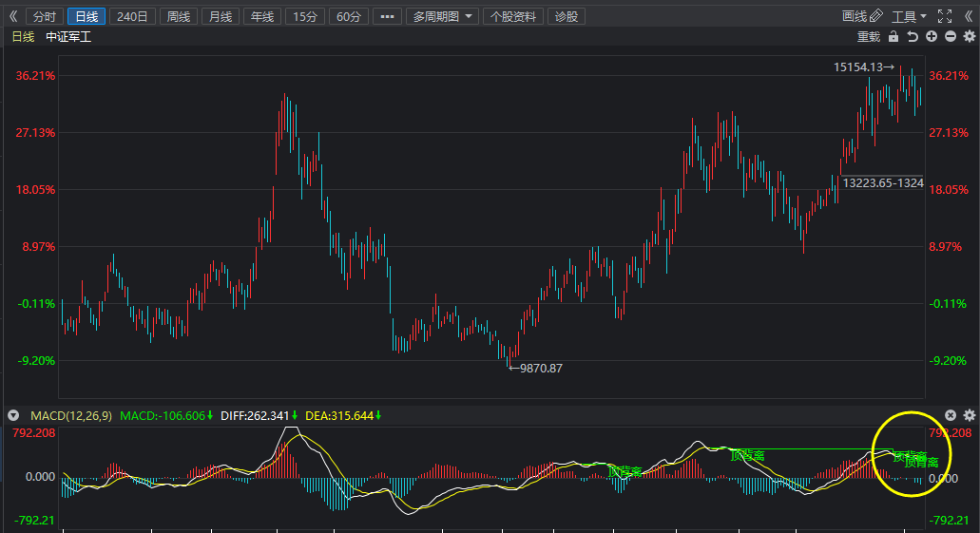980x533 pixels.
Task: Open MACD panel settings gear
Action: pos(970,415)
